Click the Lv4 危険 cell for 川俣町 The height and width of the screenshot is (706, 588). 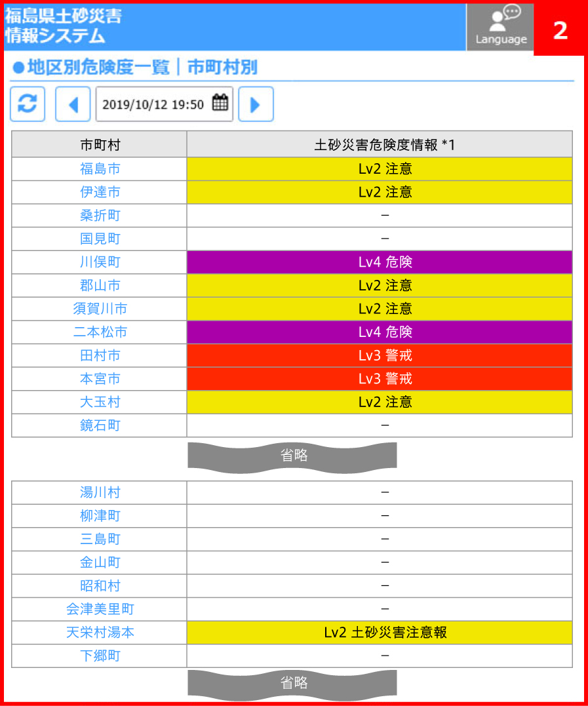(x=380, y=262)
